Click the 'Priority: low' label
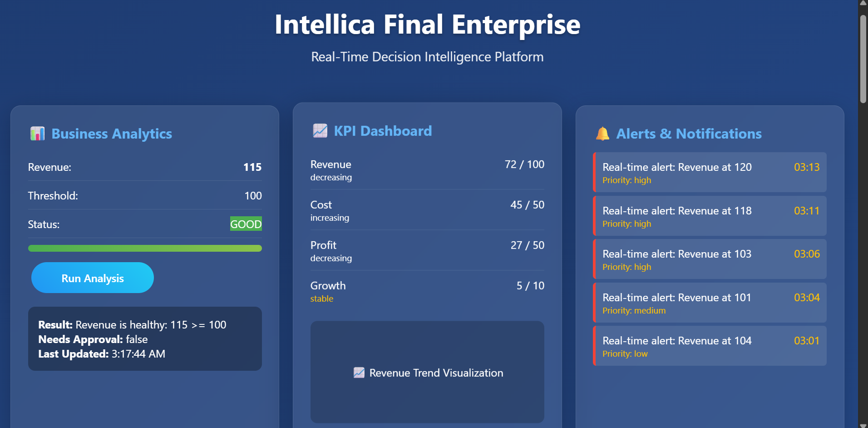This screenshot has height=428, width=868. point(625,353)
